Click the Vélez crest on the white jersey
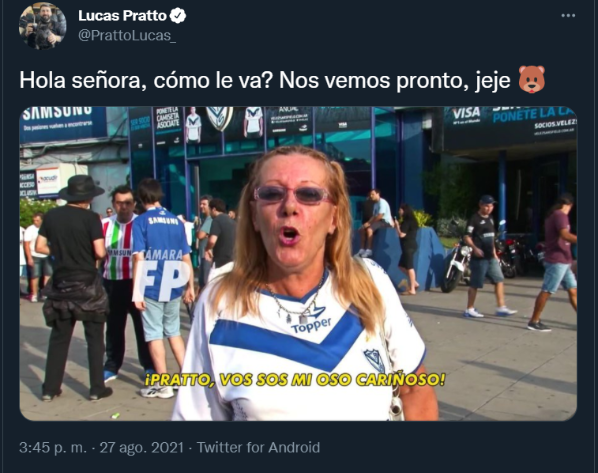Viewport: 598px width, 473px height. click(374, 361)
